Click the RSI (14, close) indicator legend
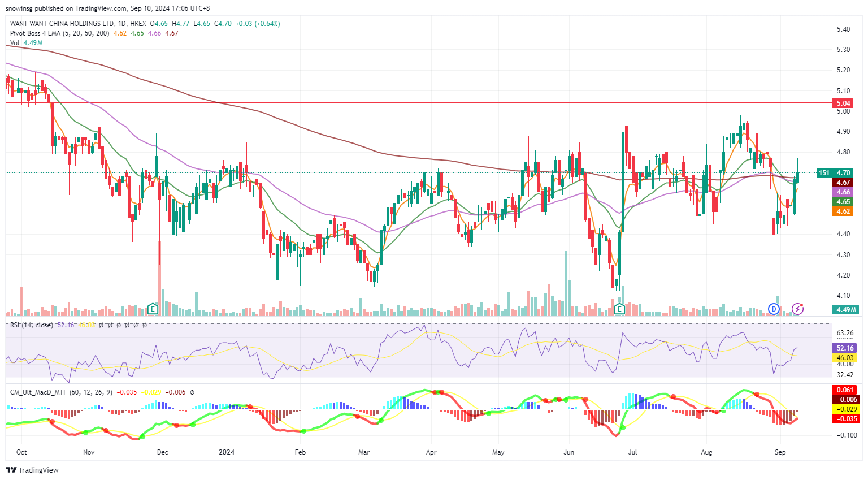The image size is (868, 480). point(32,325)
